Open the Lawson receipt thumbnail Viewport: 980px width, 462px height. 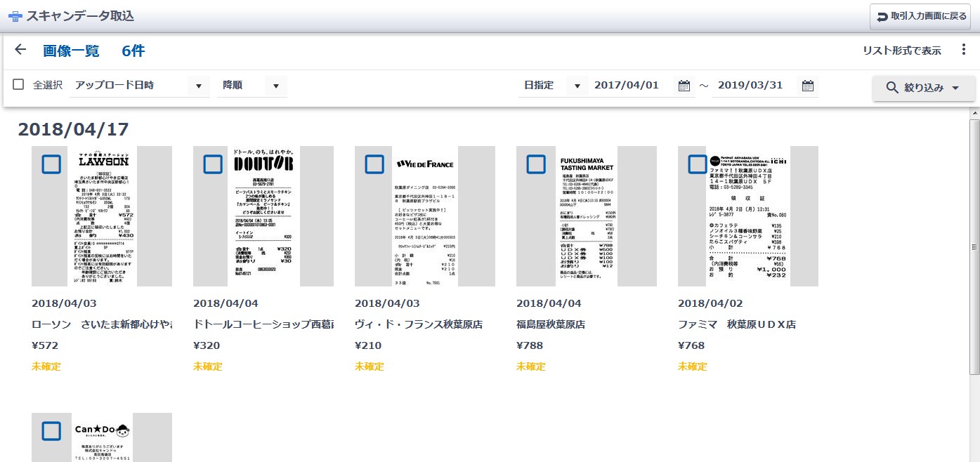[102, 216]
